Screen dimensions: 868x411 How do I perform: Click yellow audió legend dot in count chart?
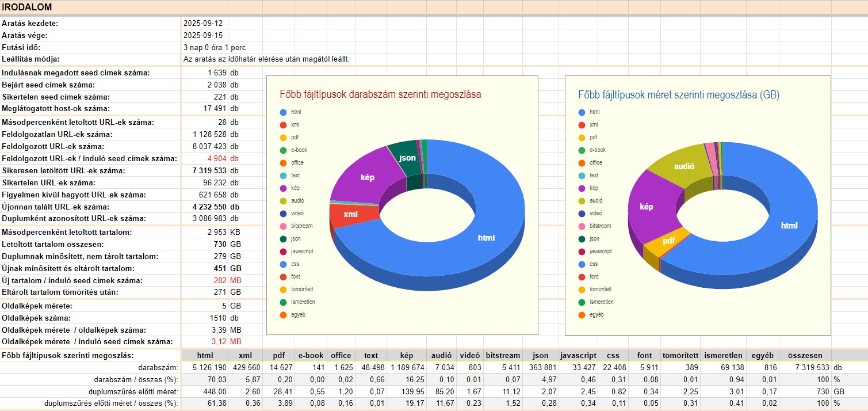(283, 201)
